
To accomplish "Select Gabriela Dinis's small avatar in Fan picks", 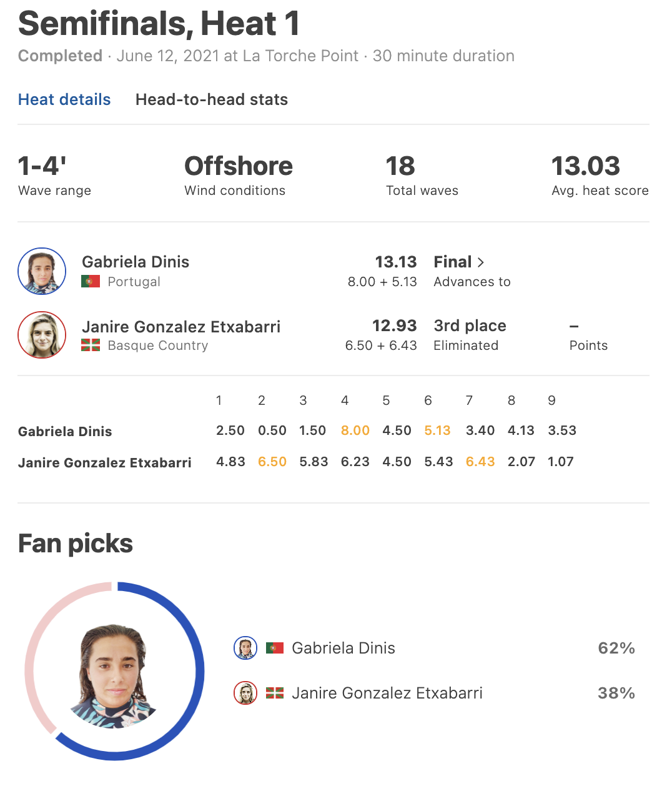I will point(245,648).
